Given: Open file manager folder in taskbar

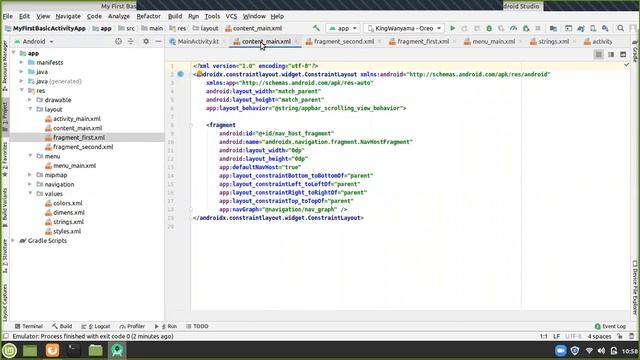Looking at the screenshot, I should (x=96, y=350).
